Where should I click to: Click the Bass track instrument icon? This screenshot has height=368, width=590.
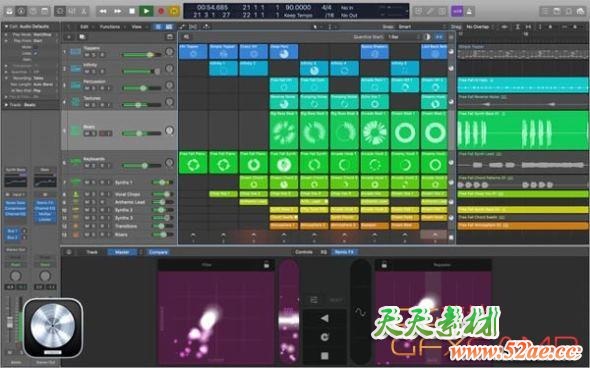pos(76,131)
